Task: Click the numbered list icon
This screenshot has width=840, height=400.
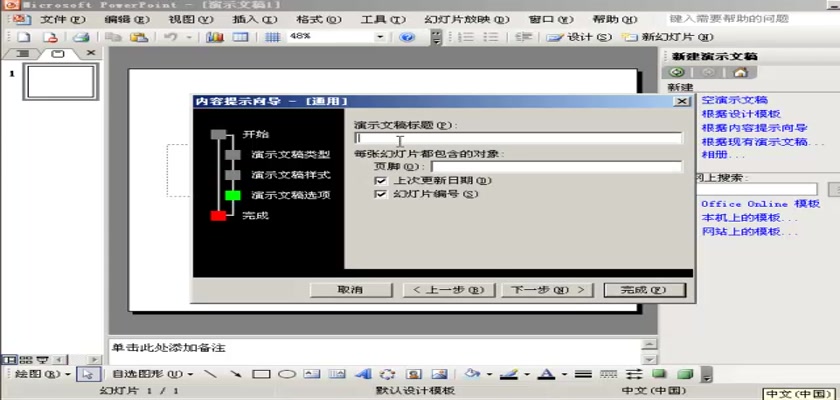Action: click(466, 37)
